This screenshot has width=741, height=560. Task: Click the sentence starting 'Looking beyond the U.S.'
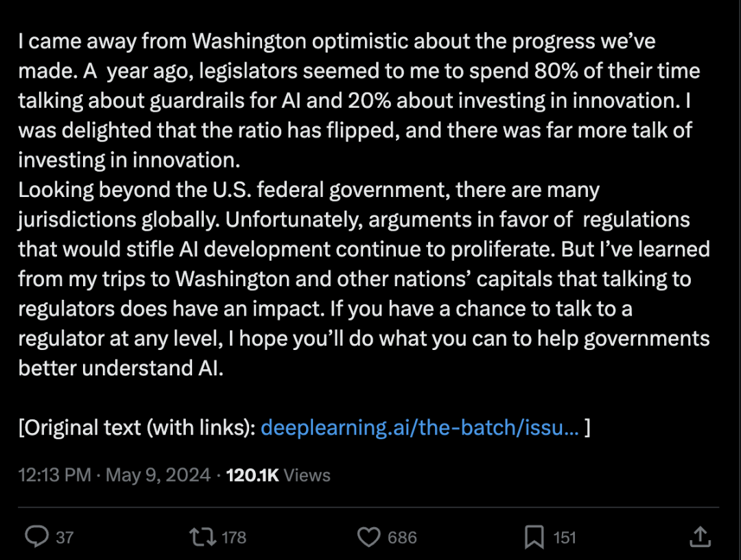(x=309, y=205)
